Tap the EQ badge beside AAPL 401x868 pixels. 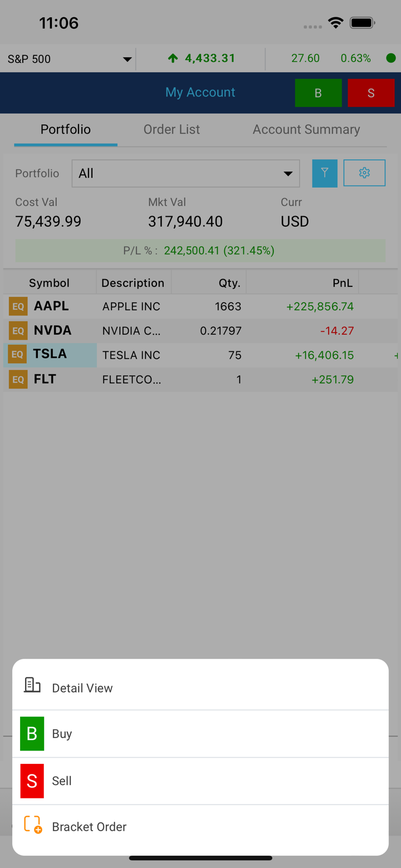click(x=18, y=306)
